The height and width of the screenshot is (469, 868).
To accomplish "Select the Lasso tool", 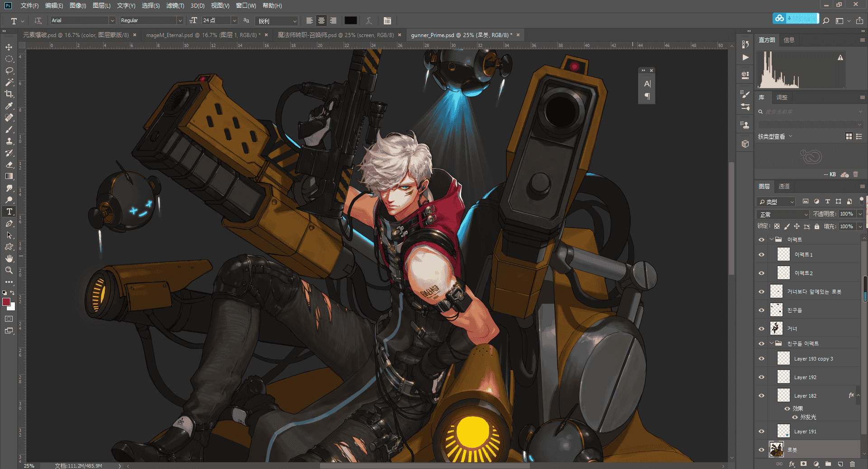I will pos(9,70).
